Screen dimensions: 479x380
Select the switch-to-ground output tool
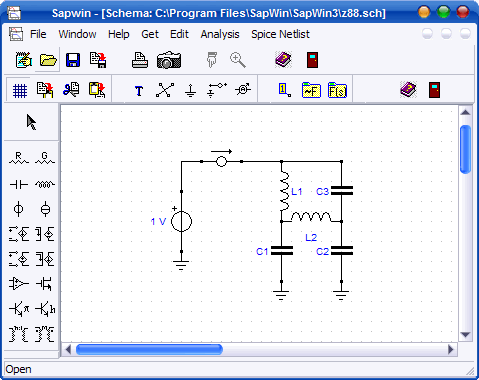tap(217, 90)
